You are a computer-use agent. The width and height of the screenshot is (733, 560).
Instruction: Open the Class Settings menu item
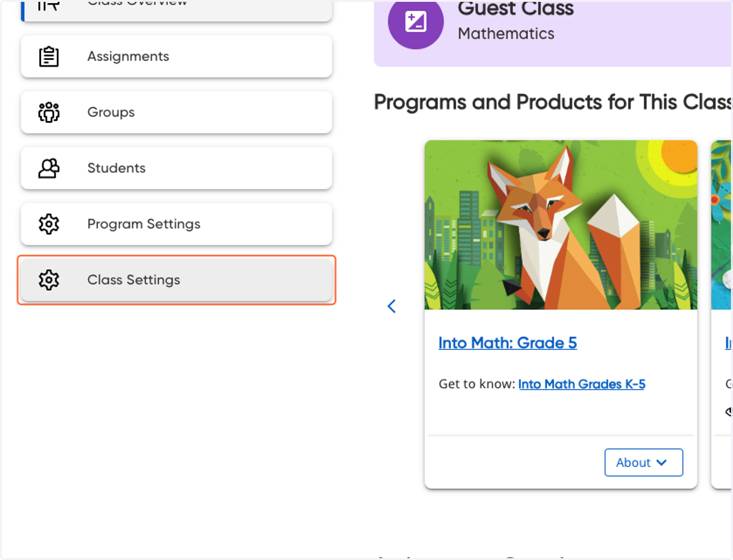pos(177,280)
